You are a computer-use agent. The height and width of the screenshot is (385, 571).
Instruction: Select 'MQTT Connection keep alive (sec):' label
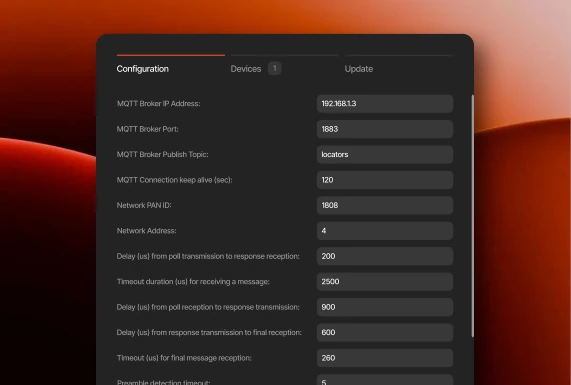point(174,180)
